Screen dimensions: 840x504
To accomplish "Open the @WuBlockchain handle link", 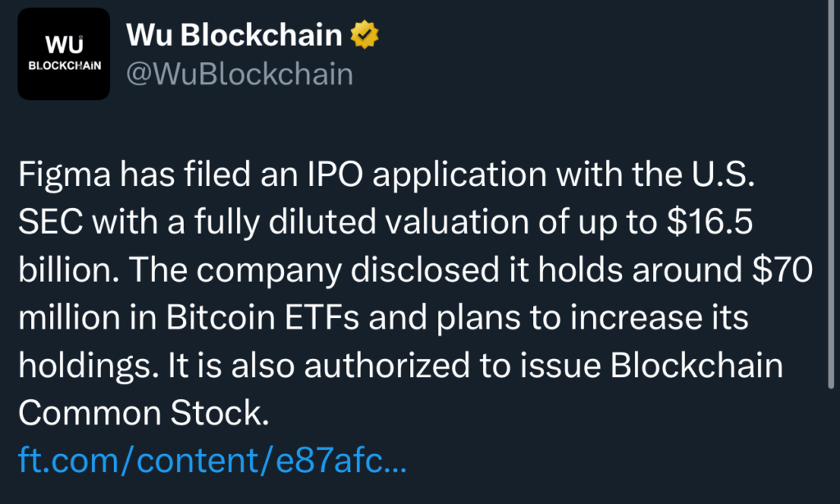I will point(240,74).
